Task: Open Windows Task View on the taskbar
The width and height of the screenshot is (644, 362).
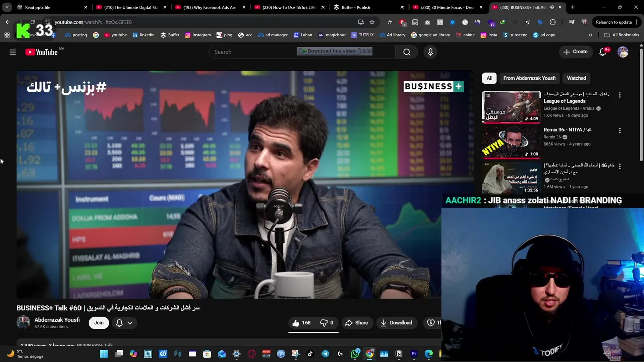Action: tap(119, 354)
